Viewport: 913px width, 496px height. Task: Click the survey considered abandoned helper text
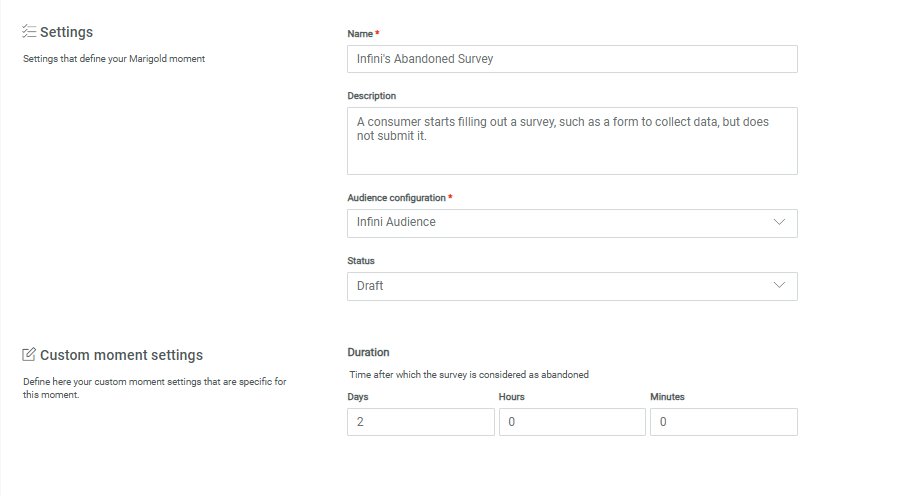(x=469, y=375)
